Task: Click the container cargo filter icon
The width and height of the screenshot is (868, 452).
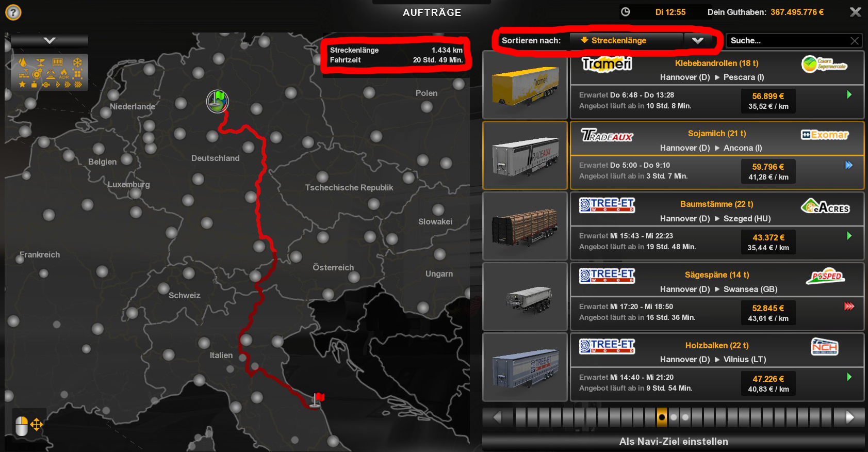Action: [57, 62]
